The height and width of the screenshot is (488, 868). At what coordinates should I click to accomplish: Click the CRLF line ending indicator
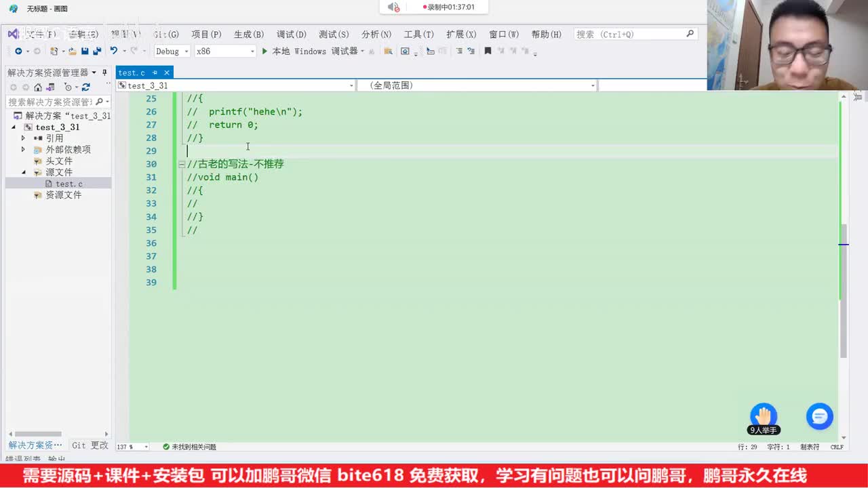pos(837,447)
